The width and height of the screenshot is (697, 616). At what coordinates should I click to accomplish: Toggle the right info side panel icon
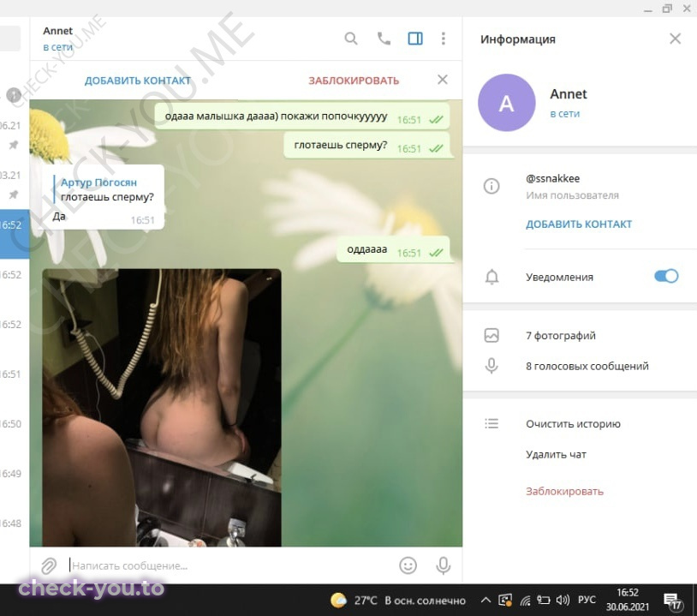coord(415,39)
